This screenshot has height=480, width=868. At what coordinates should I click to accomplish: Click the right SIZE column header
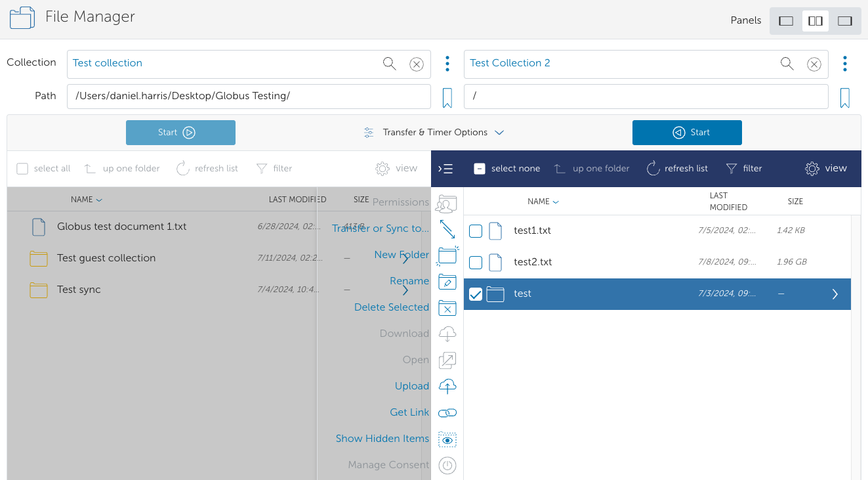click(795, 202)
